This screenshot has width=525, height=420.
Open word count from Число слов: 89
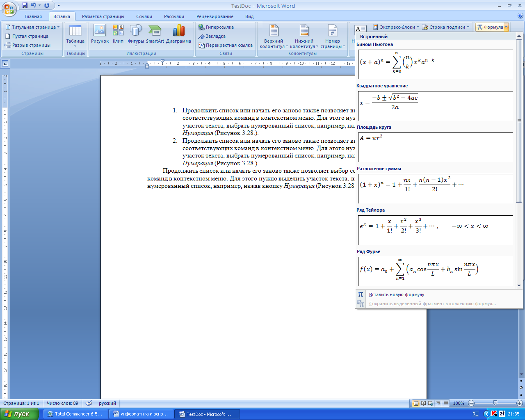point(62,403)
